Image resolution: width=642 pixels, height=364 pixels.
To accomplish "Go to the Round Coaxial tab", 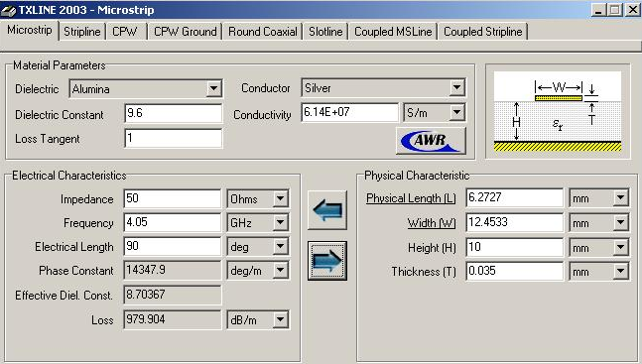I will [262, 32].
